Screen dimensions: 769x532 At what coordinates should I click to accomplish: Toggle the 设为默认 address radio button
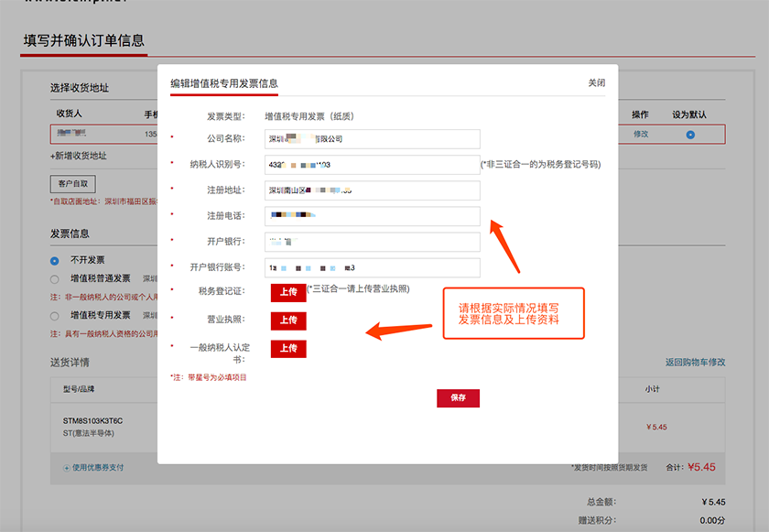690,135
